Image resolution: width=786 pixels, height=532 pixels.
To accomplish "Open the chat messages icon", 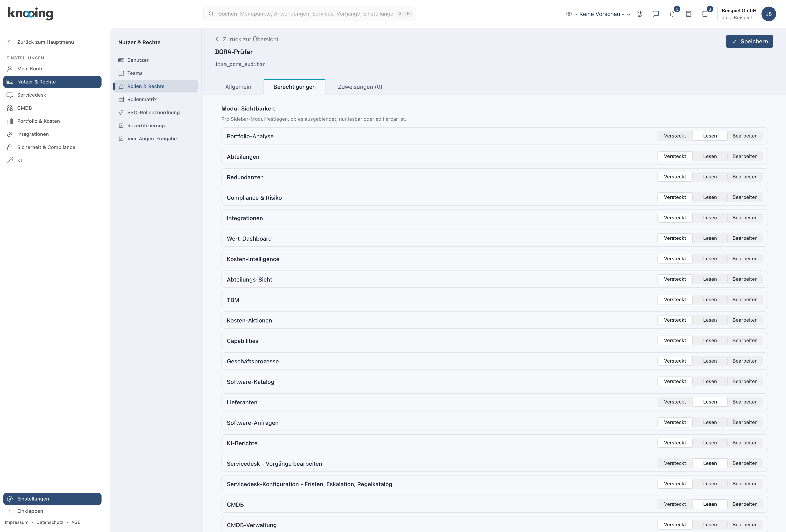I will 655,14.
